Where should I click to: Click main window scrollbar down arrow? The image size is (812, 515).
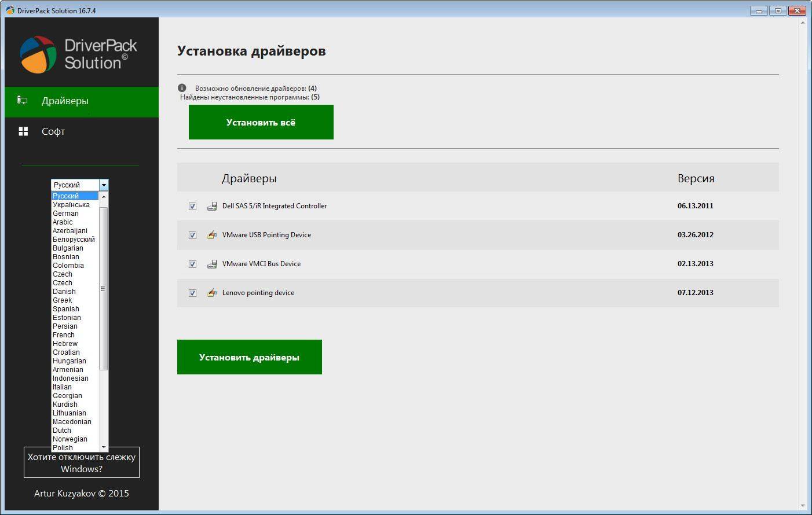[803, 506]
